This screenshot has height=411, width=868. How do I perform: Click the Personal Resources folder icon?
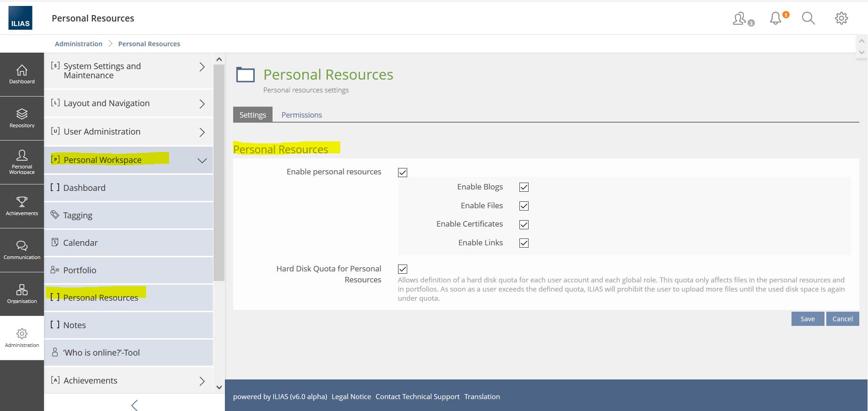coord(245,75)
